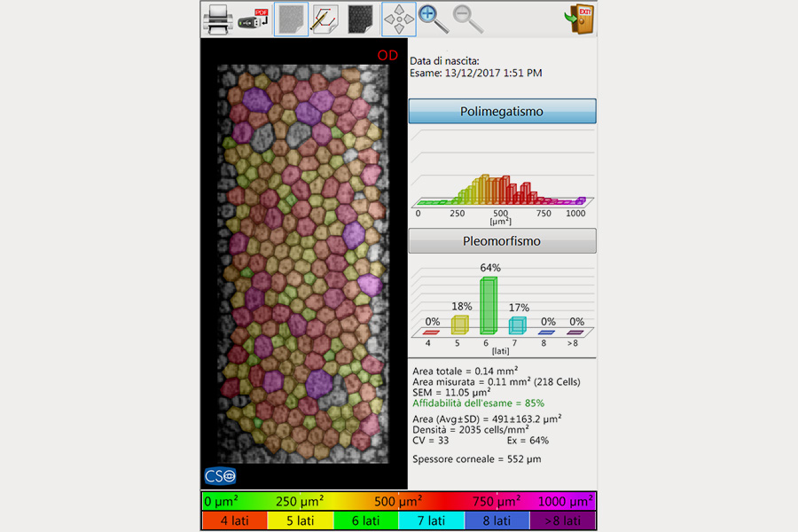Viewport: 798px width, 532px height.
Task: Click the Polimegatismo area histogram
Action: tap(503, 176)
